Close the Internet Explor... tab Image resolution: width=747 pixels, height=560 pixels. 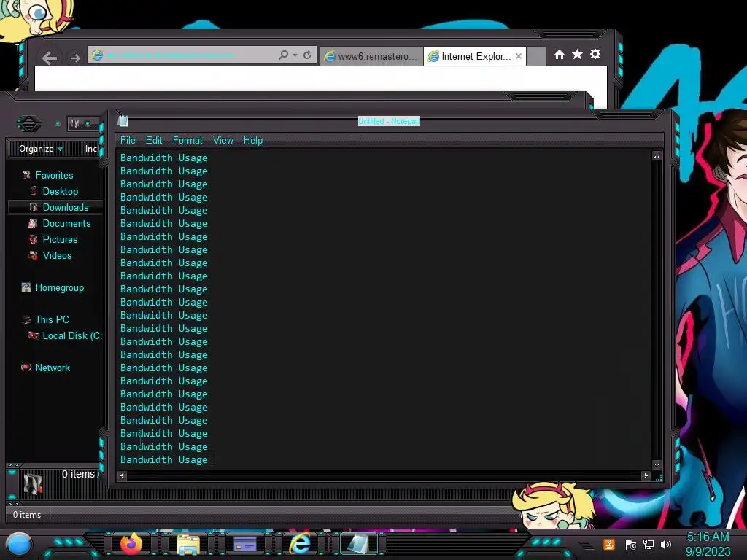click(x=519, y=56)
